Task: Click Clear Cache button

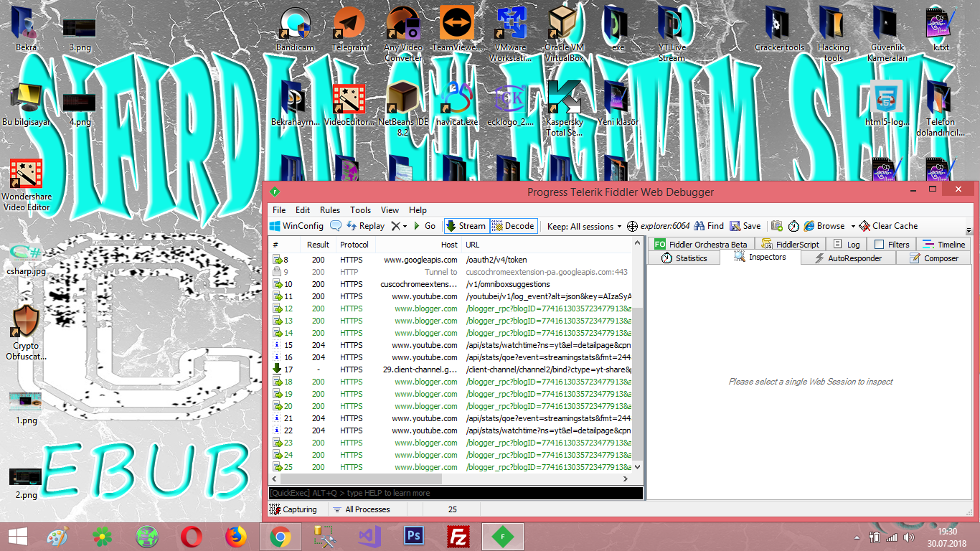Action: coord(888,226)
